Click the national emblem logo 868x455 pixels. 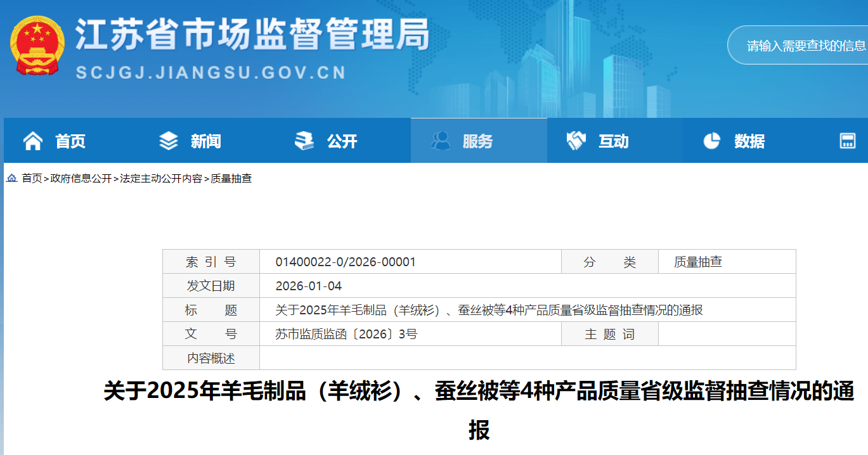click(37, 45)
